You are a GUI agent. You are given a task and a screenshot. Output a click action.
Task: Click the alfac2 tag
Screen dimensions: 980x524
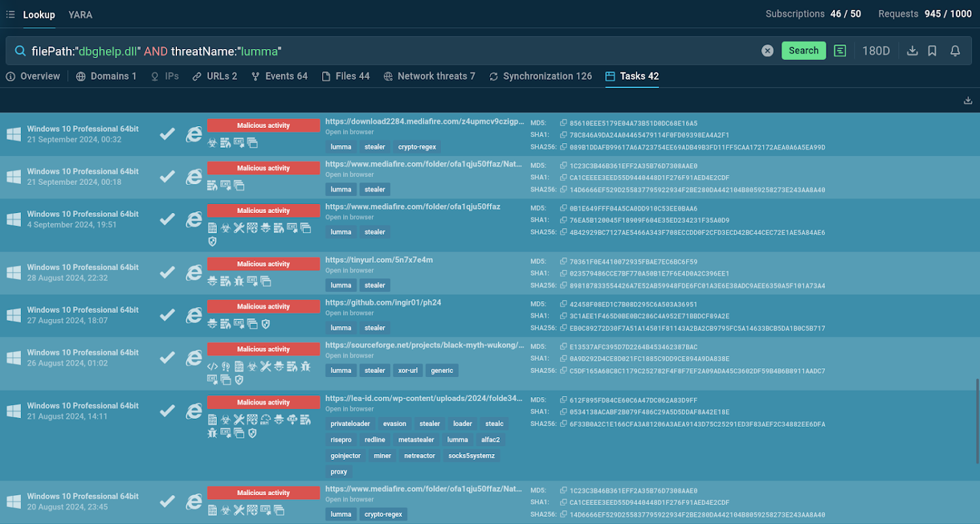tap(491, 440)
